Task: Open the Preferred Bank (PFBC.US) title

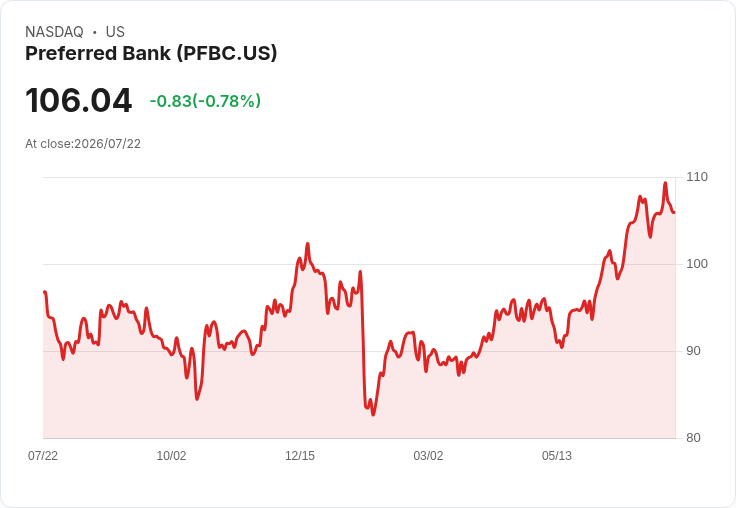Action: click(151, 53)
